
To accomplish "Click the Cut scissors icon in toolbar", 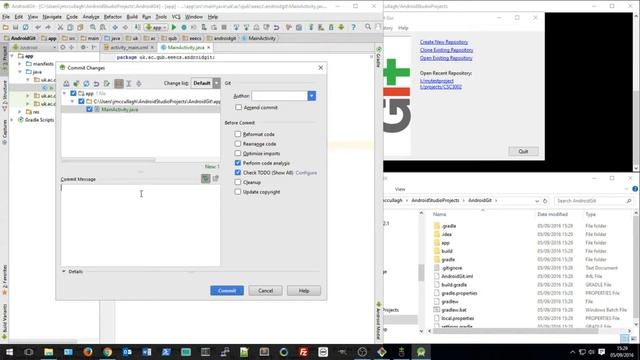I will click(x=60, y=27).
